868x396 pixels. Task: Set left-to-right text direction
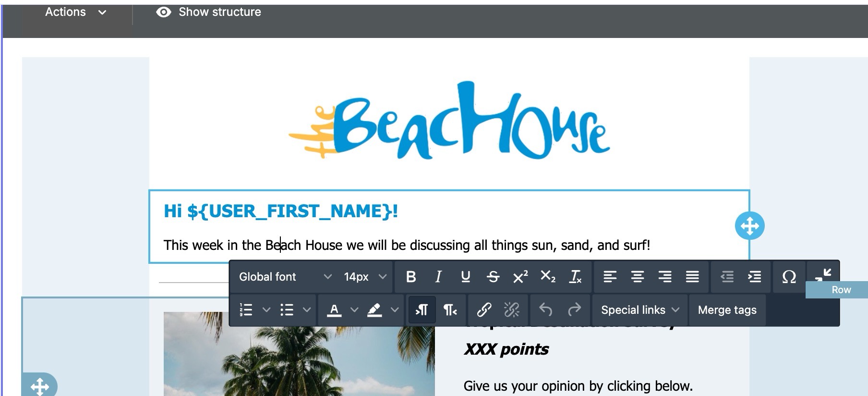422,310
